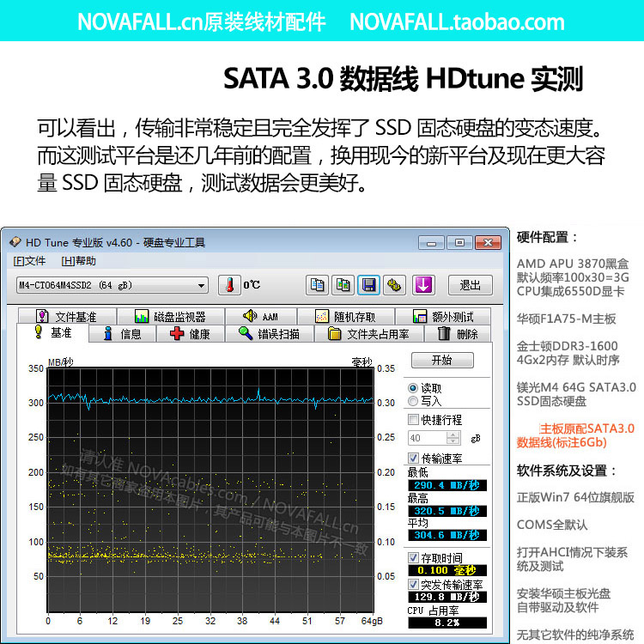Click the copy screenshot to clipboard icon
The height and width of the screenshot is (644, 644).
(343, 285)
